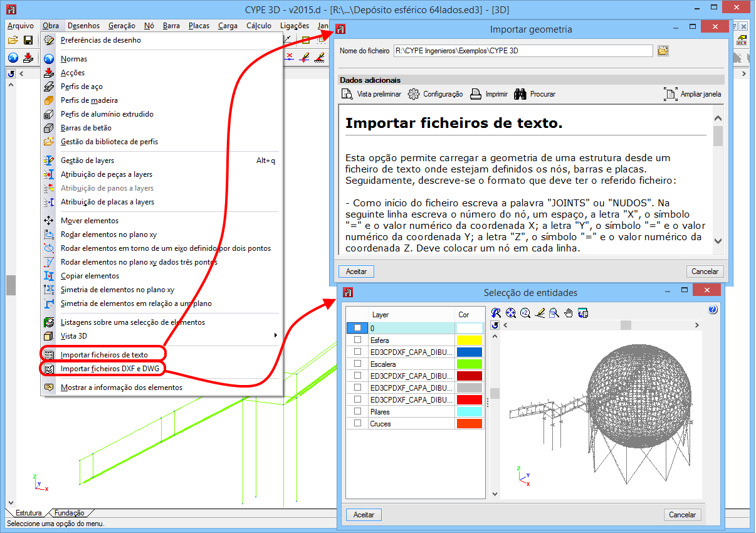Open the Arquivo menu
This screenshot has height=533, width=756.
(x=21, y=26)
